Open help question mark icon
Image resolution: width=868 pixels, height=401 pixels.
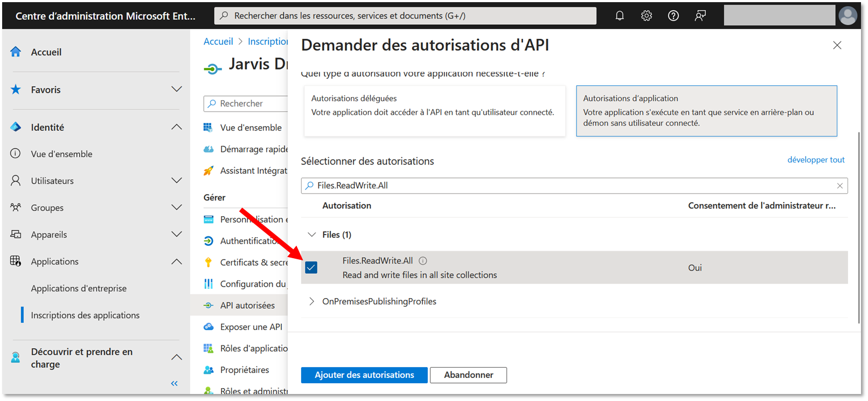pyautogui.click(x=673, y=16)
